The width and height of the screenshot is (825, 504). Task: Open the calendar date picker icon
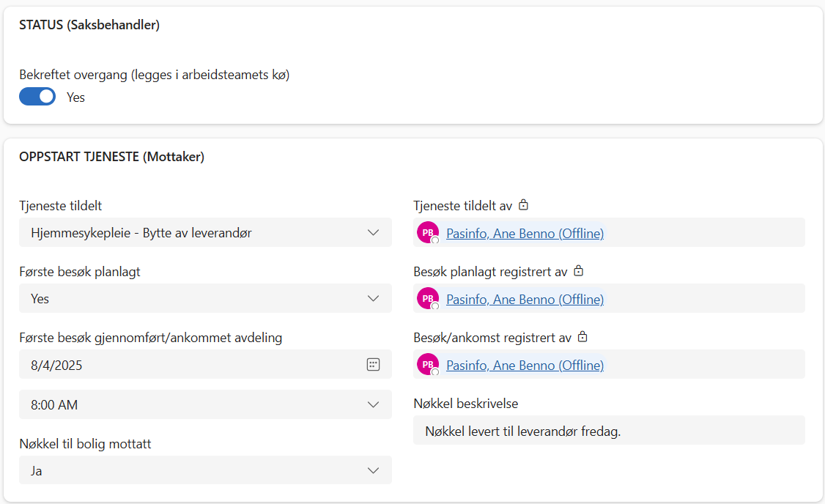tap(373, 365)
